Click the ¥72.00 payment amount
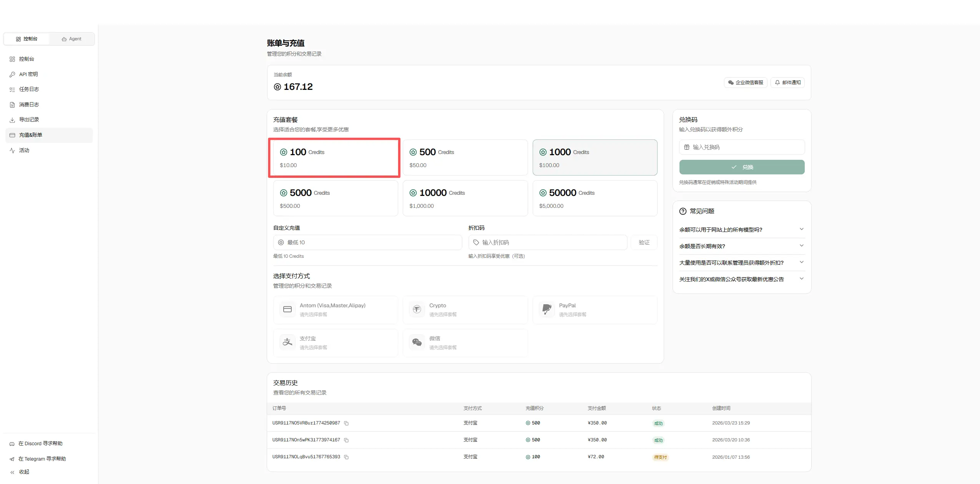The image size is (980, 484). [x=596, y=457]
